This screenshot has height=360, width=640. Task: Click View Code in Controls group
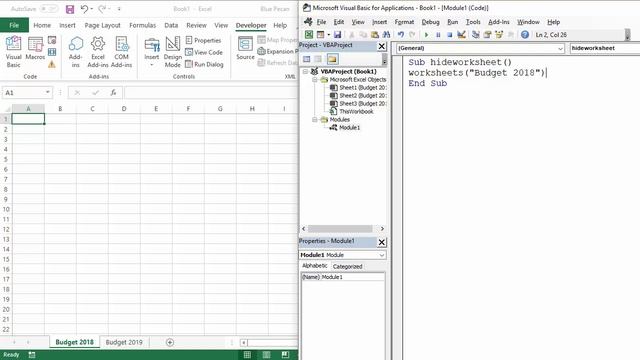point(204,52)
